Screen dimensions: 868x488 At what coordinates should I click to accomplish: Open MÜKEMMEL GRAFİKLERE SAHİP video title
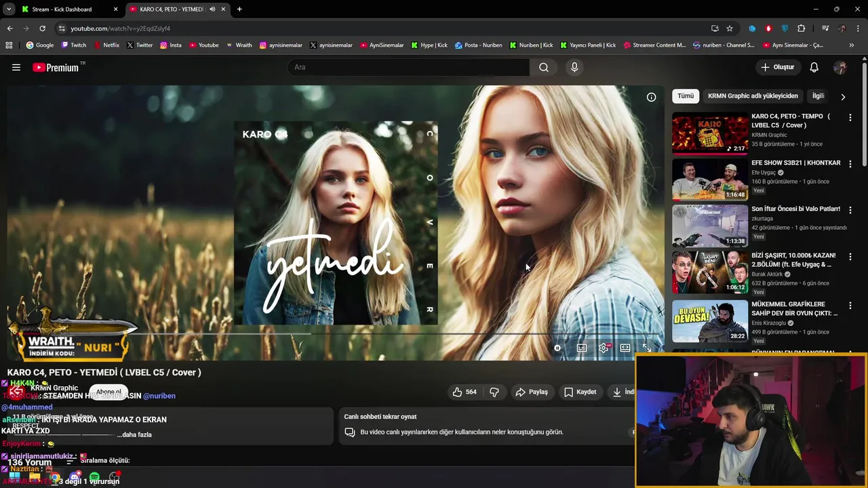795,308
